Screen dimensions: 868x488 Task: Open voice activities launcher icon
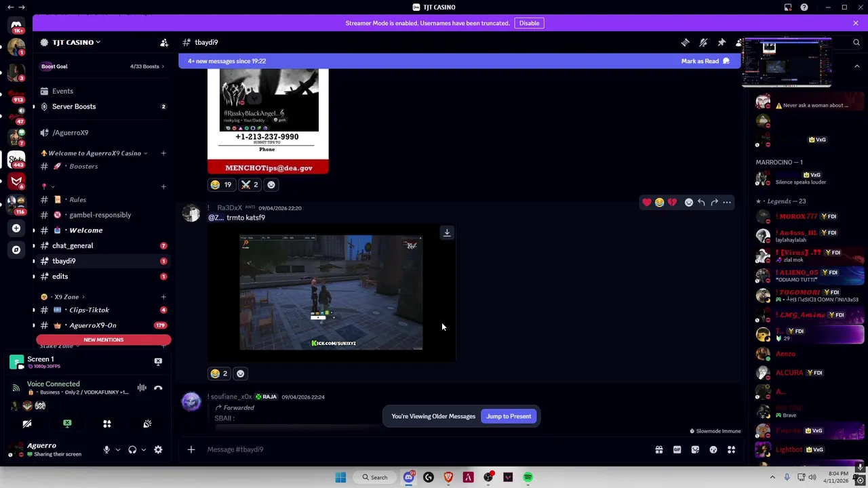click(106, 424)
